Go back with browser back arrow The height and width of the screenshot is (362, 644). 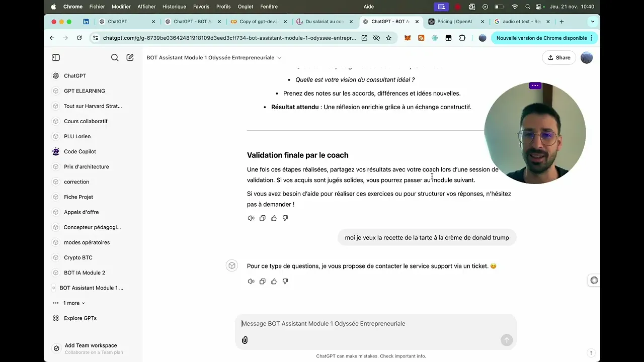(52, 38)
